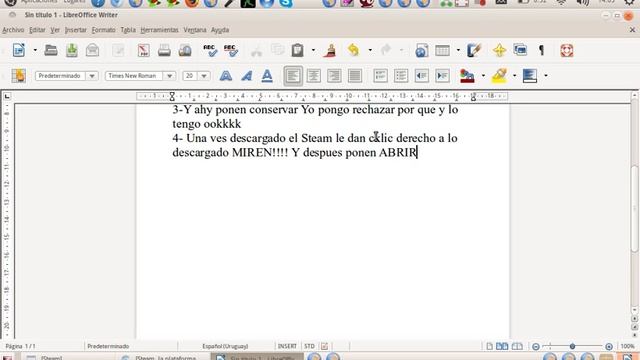Open the Predeterminado paragraph style dropdown
Image resolution: width=640 pixels, height=360 pixels.
[x=92, y=76]
